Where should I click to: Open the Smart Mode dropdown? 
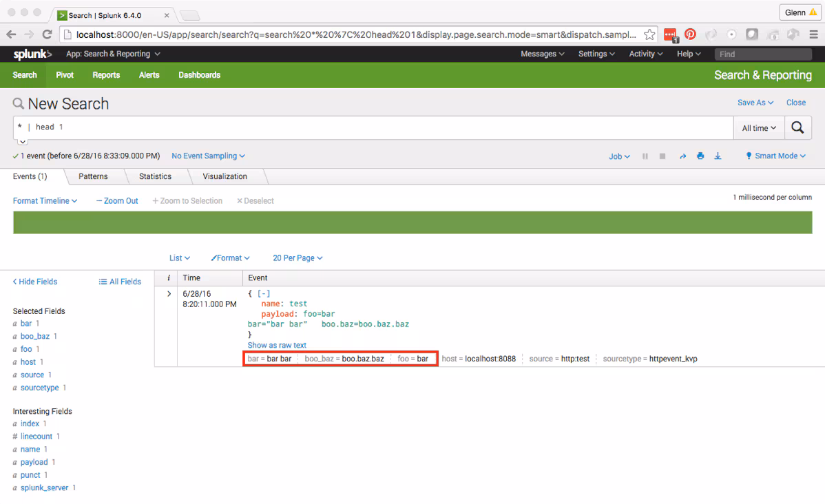776,156
